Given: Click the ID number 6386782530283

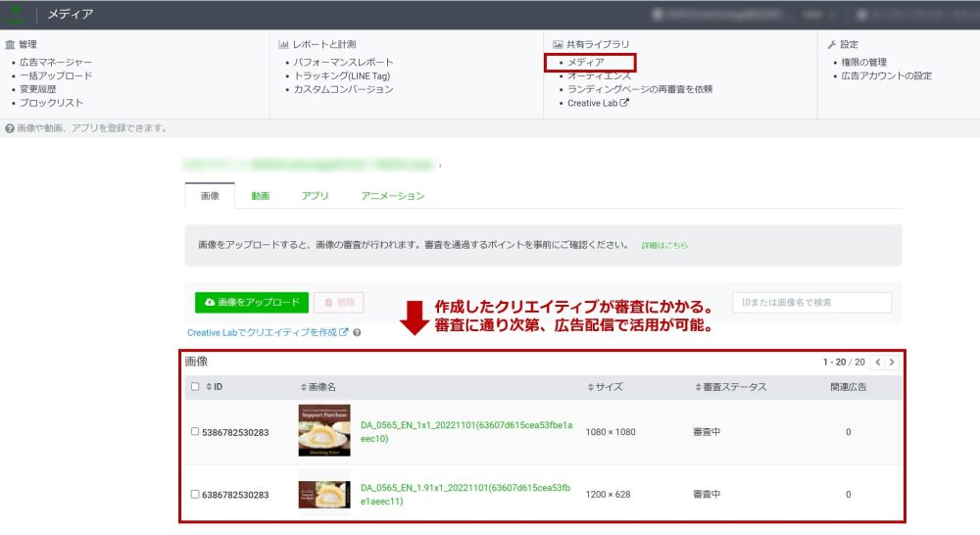Looking at the screenshot, I should 235,495.
